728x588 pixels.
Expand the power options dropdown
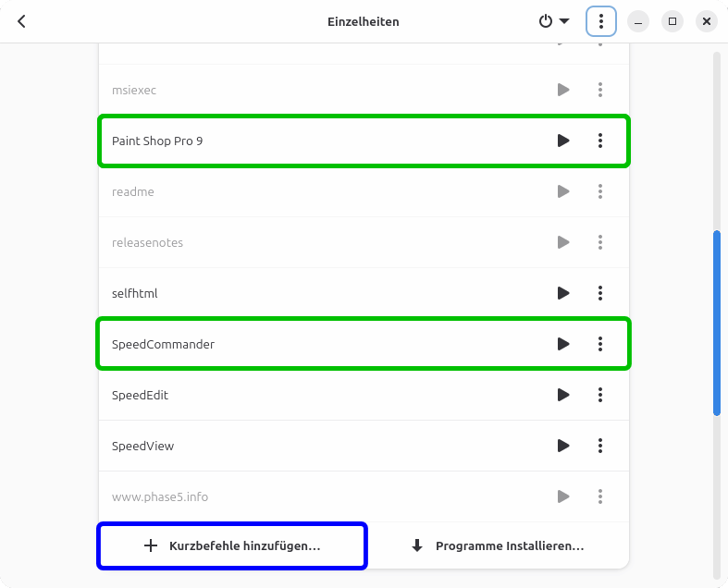click(x=554, y=21)
